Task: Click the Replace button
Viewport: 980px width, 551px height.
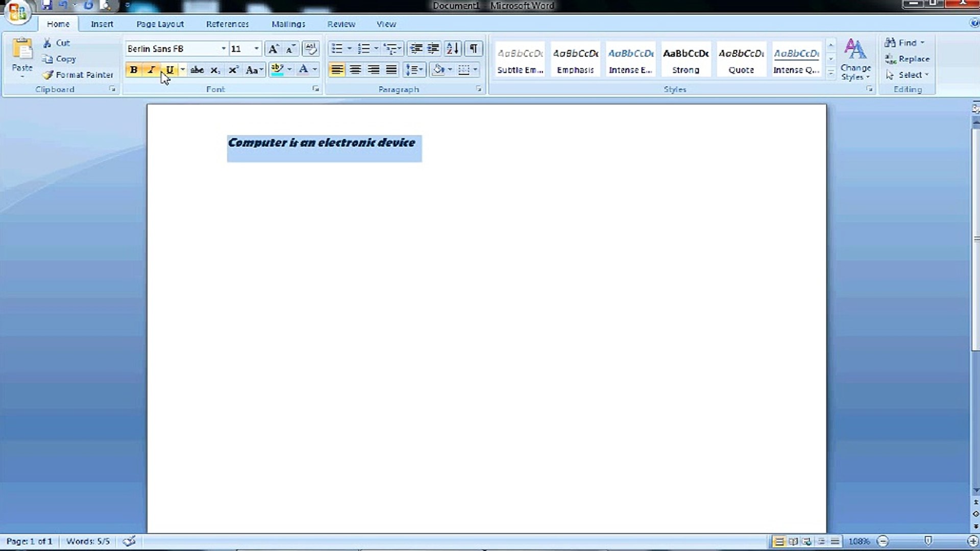Action: click(x=907, y=59)
